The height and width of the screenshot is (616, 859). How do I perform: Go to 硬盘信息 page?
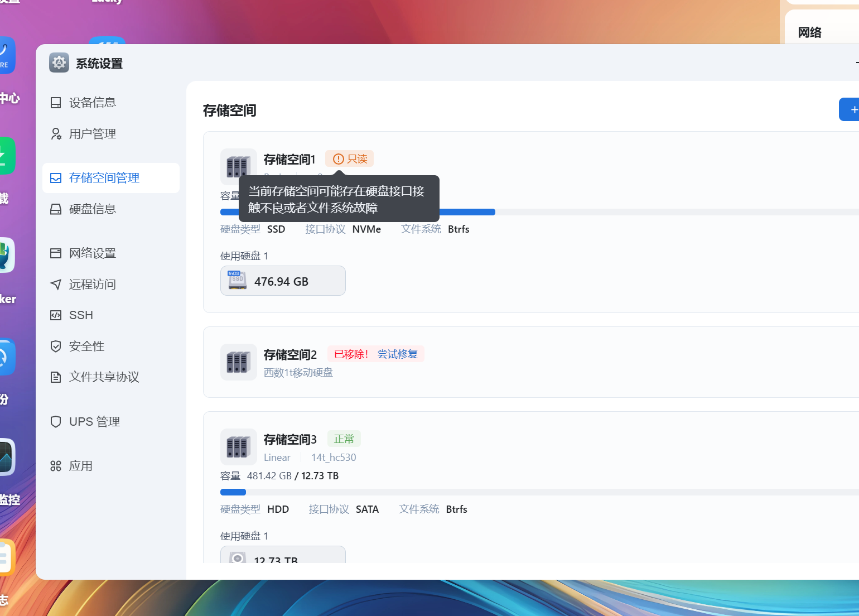(x=111, y=209)
